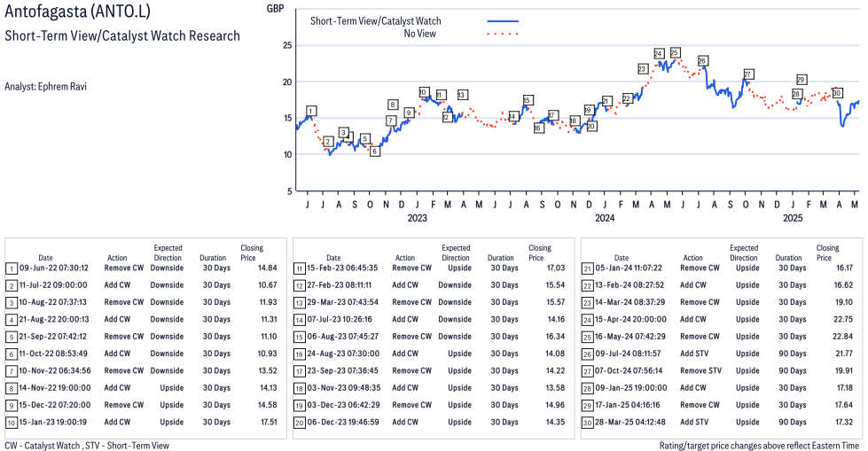The image size is (868, 451).
Task: Select chart marker 15 near August 2023
Action: [527, 100]
